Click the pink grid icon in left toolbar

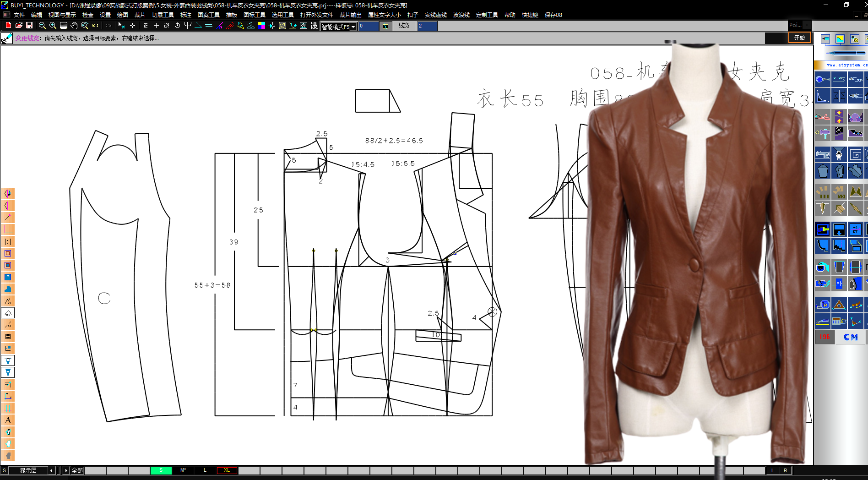point(8,408)
